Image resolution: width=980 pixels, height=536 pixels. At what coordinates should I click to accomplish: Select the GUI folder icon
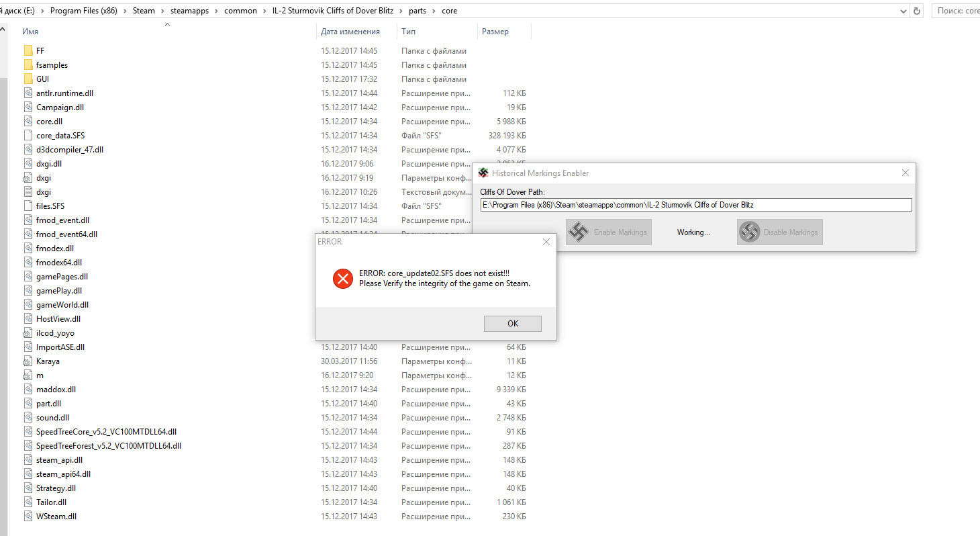click(28, 79)
